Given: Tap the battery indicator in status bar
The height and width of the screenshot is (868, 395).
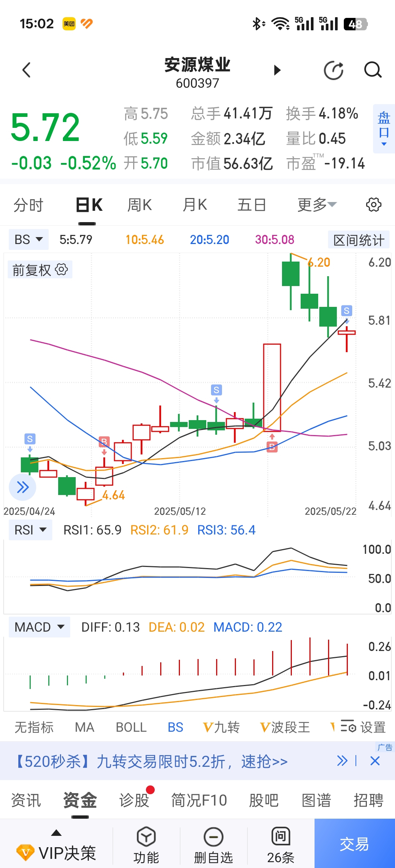Looking at the screenshot, I should click(x=355, y=24).
